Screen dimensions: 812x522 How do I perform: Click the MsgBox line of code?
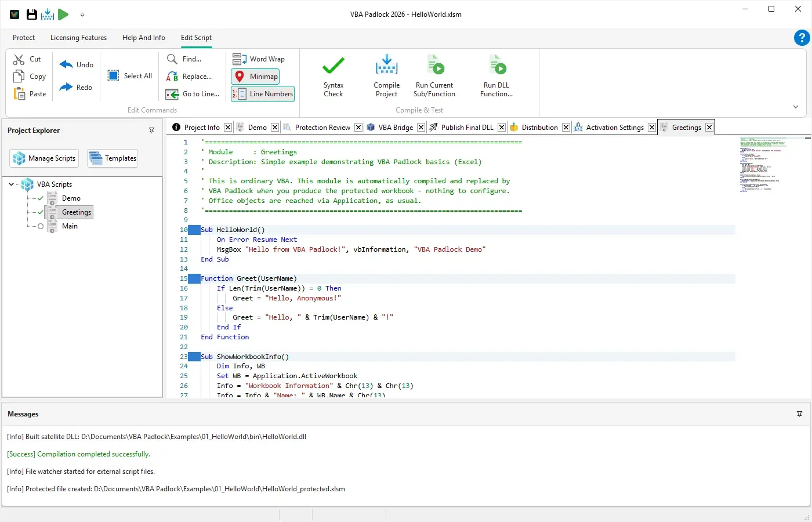(x=351, y=249)
